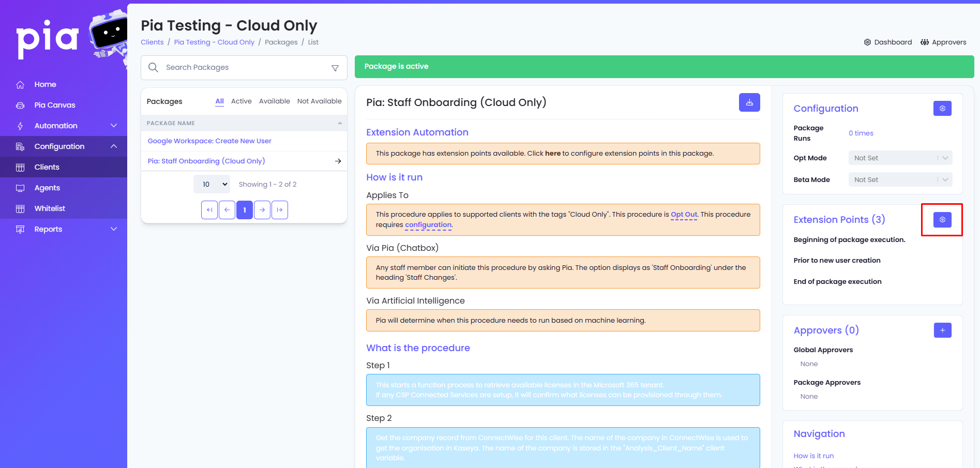Open Configuration settings gear button
This screenshot has height=468, width=980.
pyautogui.click(x=942, y=108)
